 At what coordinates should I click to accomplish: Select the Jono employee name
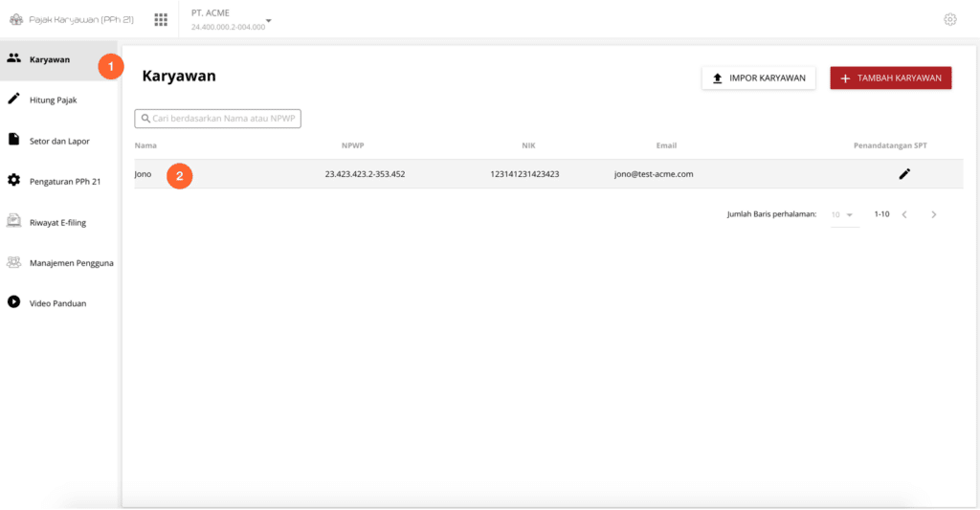click(x=144, y=174)
